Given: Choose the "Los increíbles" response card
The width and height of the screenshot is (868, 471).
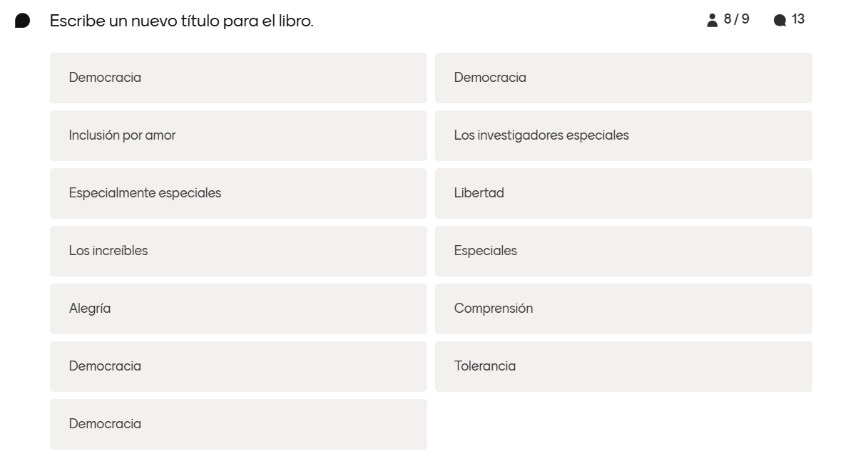Looking at the screenshot, I should [x=238, y=251].
